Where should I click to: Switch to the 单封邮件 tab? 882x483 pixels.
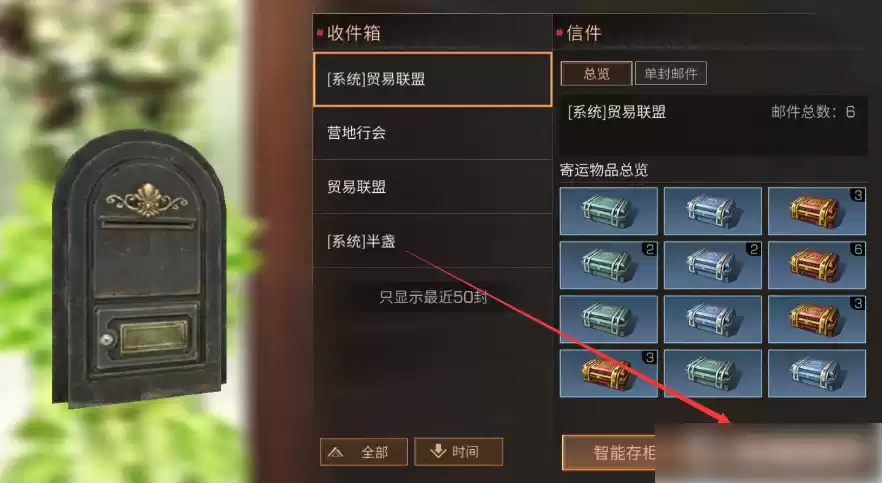pos(670,74)
